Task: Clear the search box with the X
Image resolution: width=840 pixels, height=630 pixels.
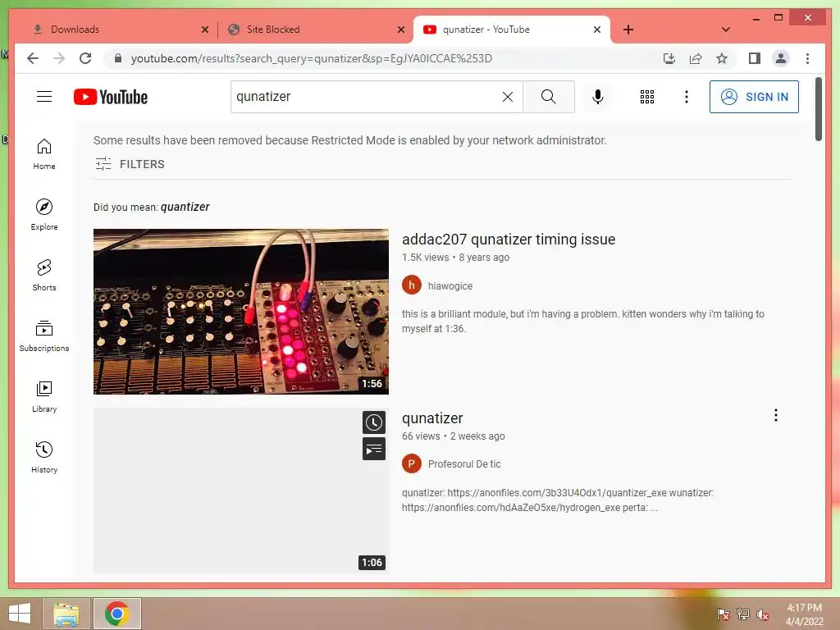Action: pos(507,97)
